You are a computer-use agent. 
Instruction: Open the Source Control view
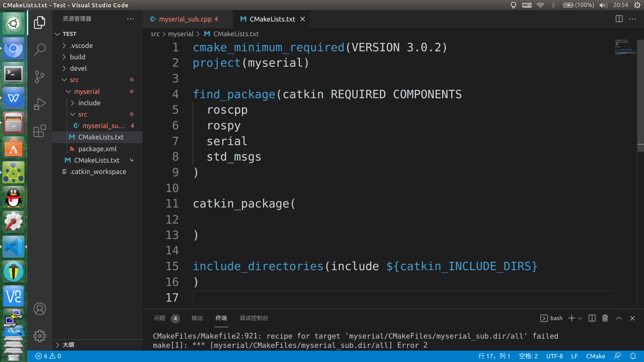[x=40, y=77]
